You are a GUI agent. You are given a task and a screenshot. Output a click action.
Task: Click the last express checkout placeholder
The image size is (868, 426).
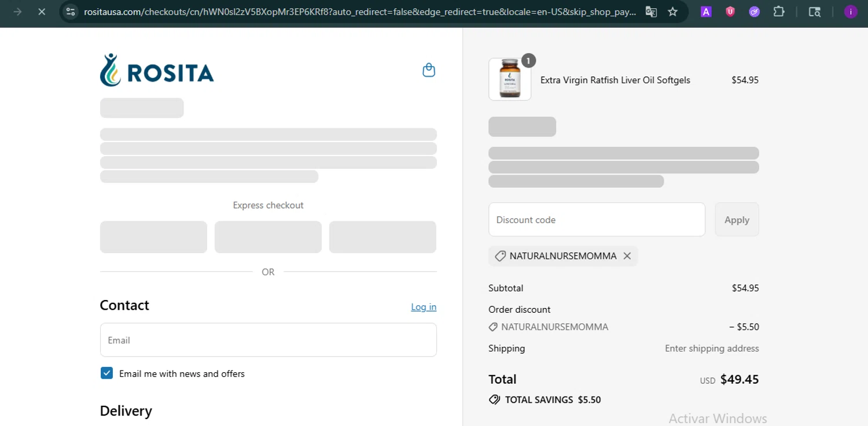pos(382,237)
